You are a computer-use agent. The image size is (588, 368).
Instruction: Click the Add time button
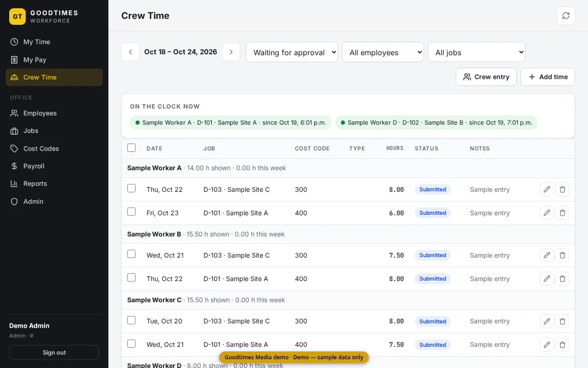[x=548, y=77]
